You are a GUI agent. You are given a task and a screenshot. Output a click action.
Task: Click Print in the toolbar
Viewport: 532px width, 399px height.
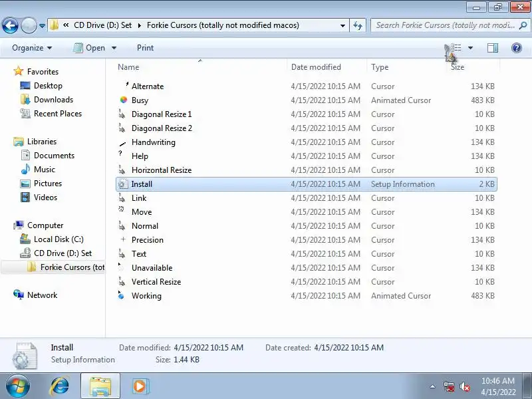(x=145, y=48)
